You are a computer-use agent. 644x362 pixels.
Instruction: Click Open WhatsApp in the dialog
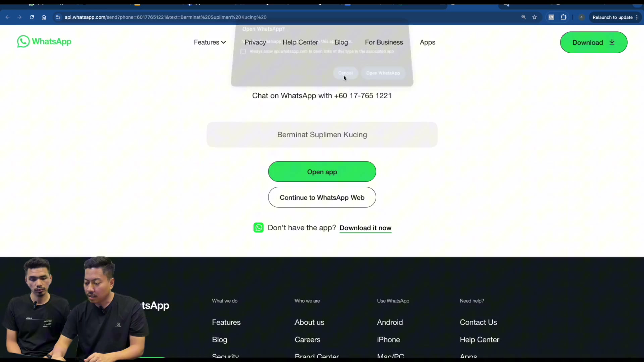click(x=383, y=73)
